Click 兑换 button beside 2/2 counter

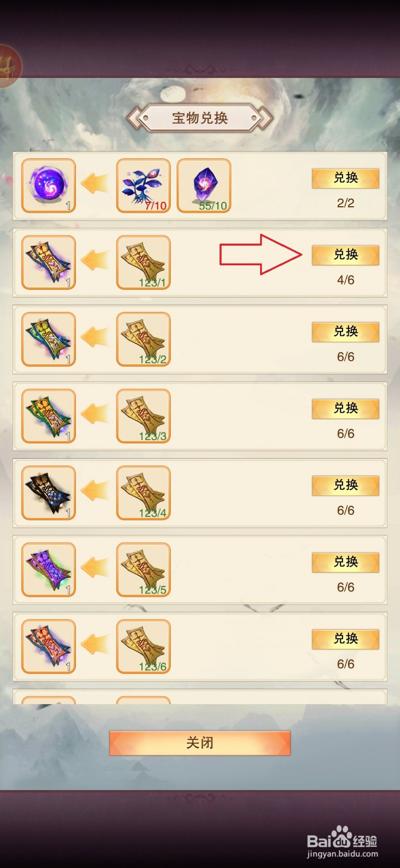point(345,178)
